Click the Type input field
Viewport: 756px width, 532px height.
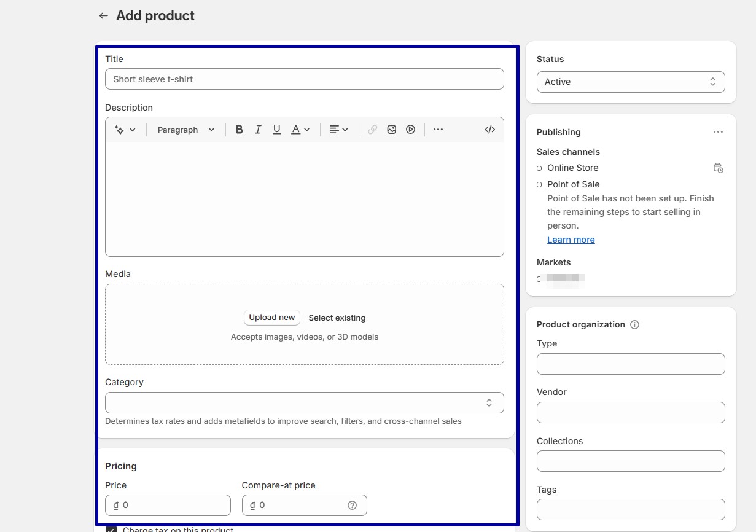[x=631, y=364]
